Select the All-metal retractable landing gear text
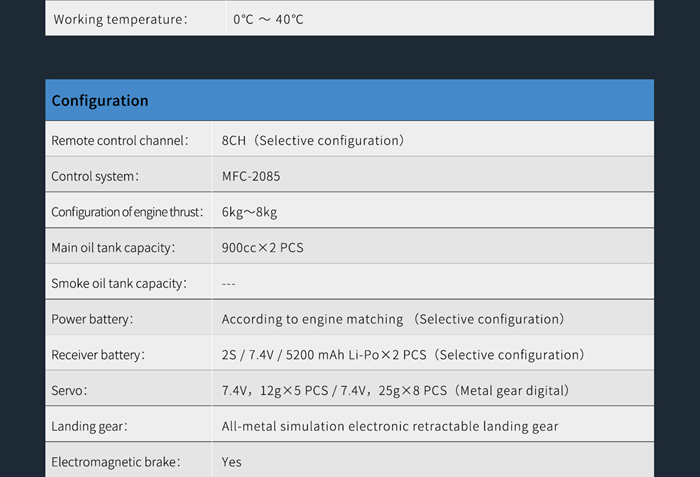The height and width of the screenshot is (477, 700). [x=390, y=427]
